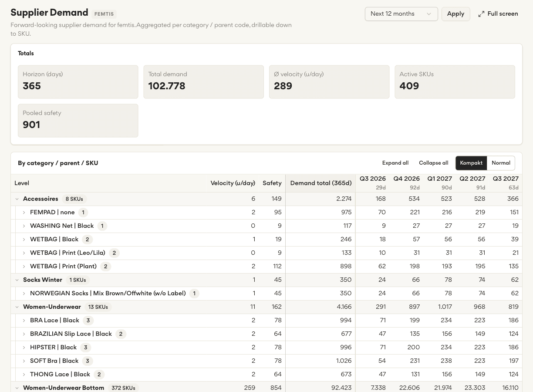Click the Full screen expand icon

click(x=481, y=14)
